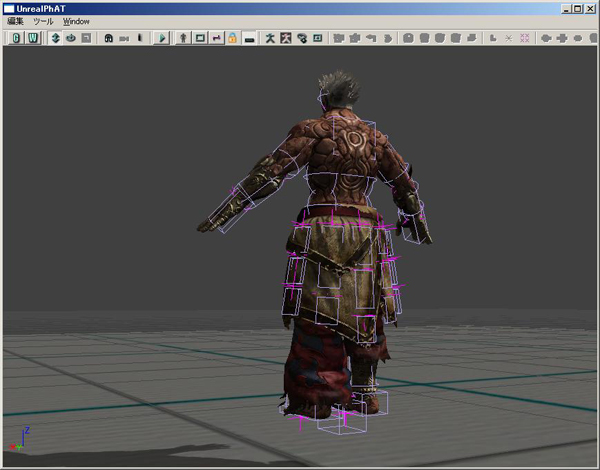
Task: Click the teal framed box icon
Action: (x=318, y=38)
